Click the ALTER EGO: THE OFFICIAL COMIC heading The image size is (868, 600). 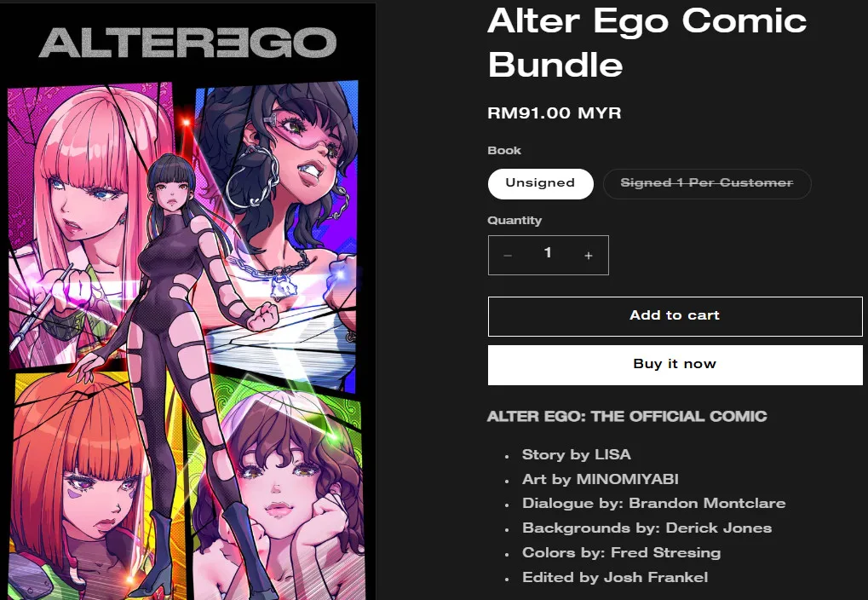coord(627,416)
